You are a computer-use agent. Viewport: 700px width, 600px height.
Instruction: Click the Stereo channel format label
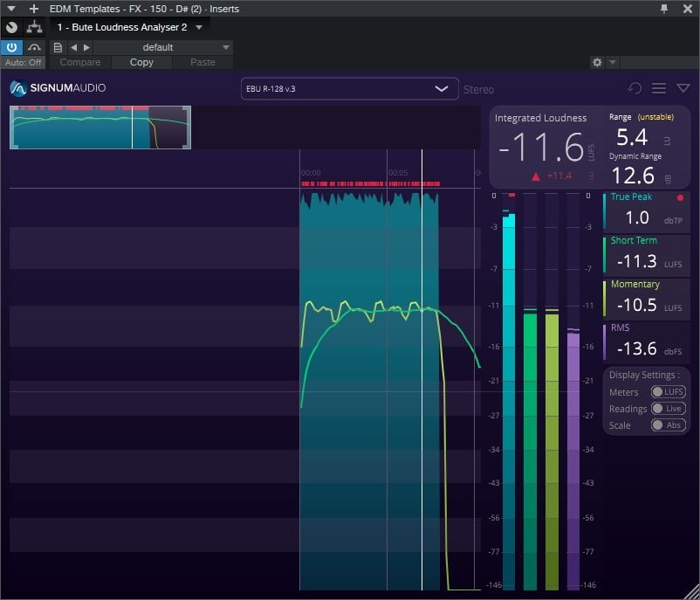[x=478, y=90]
